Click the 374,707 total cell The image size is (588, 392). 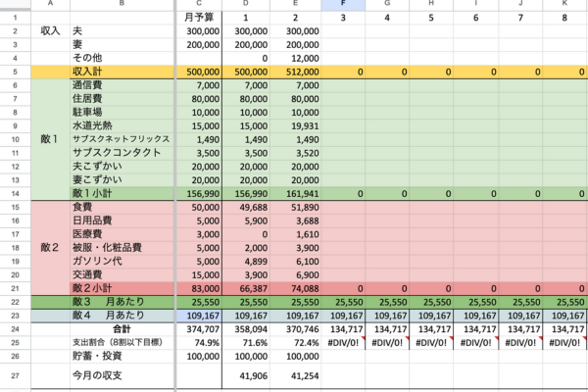tap(199, 329)
